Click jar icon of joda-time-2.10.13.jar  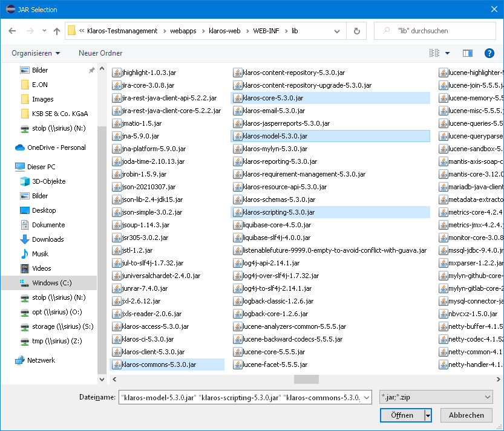click(116, 161)
